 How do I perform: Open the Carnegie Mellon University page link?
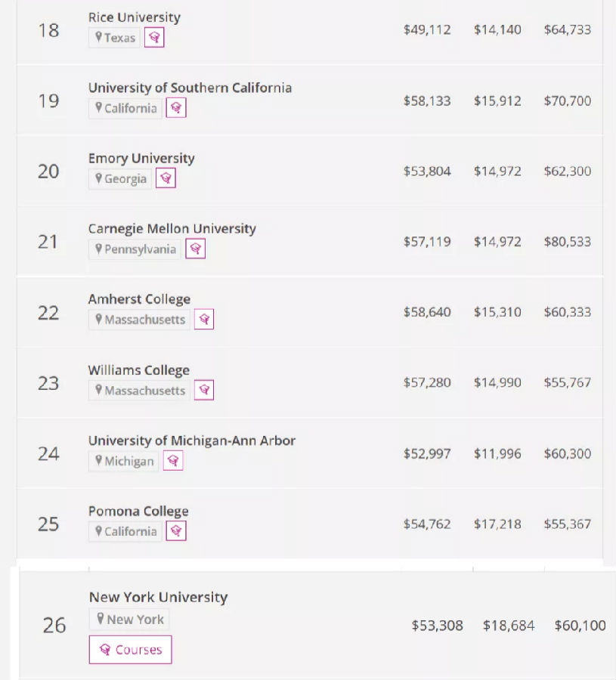pos(172,228)
